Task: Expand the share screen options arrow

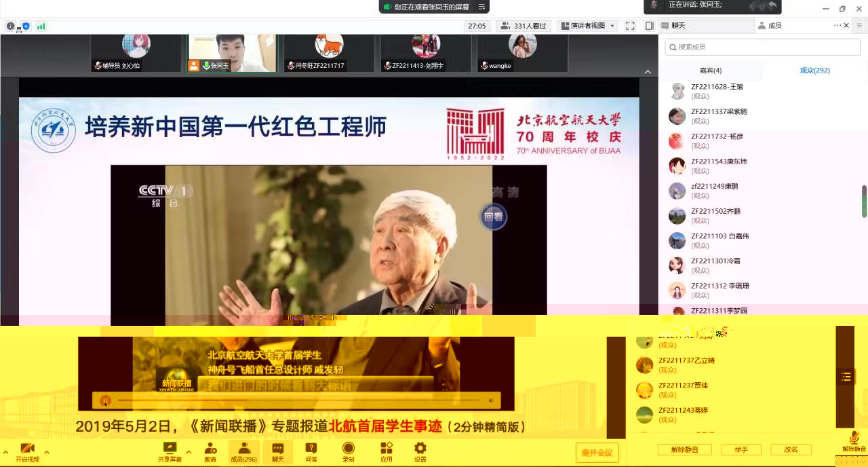Action: (x=189, y=452)
